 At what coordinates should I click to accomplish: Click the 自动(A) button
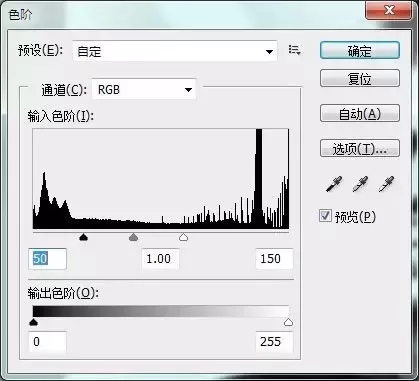pos(360,113)
